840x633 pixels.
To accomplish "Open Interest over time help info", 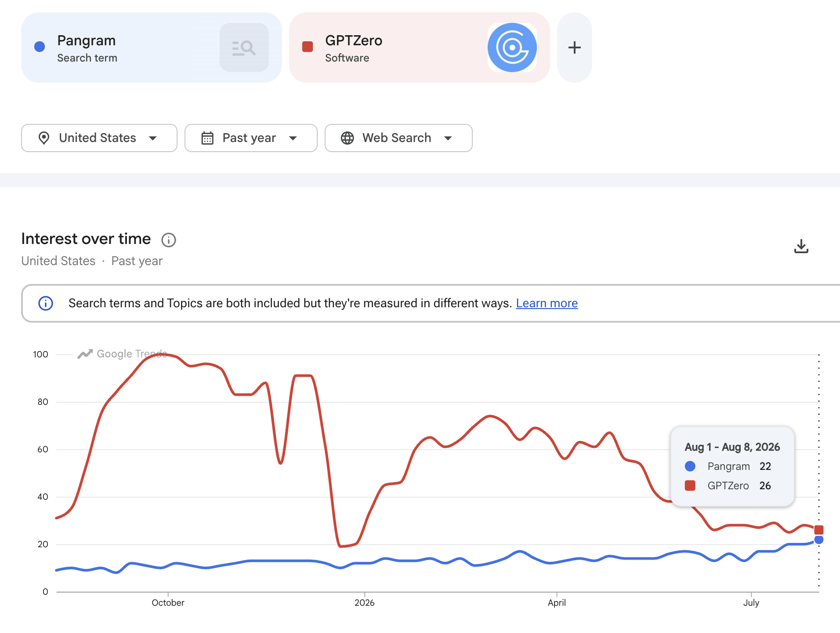I will point(169,240).
